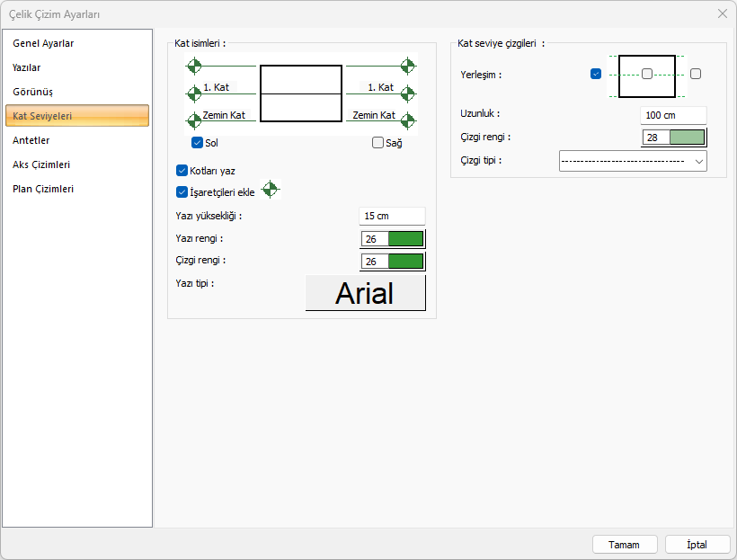Screen dimensions: 737x560
Task: Select Aks Çizimleri from the sidebar
Action: [x=41, y=164]
